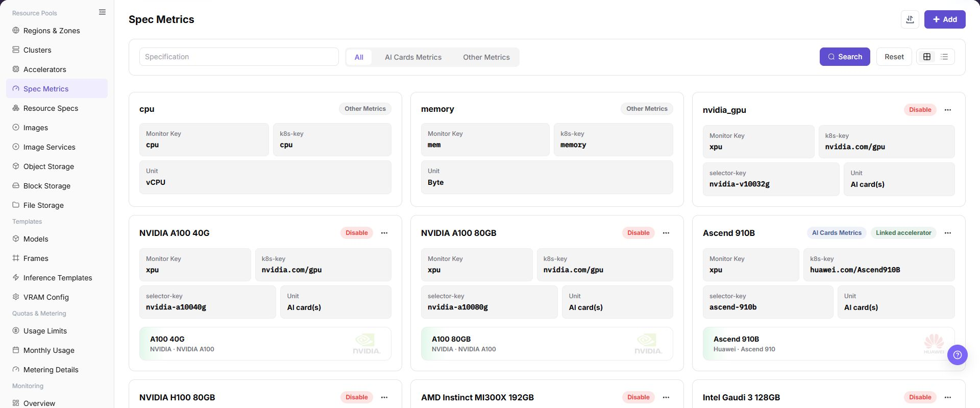
Task: Open more options for NVIDIA H100 80GB
Action: pyautogui.click(x=384, y=397)
